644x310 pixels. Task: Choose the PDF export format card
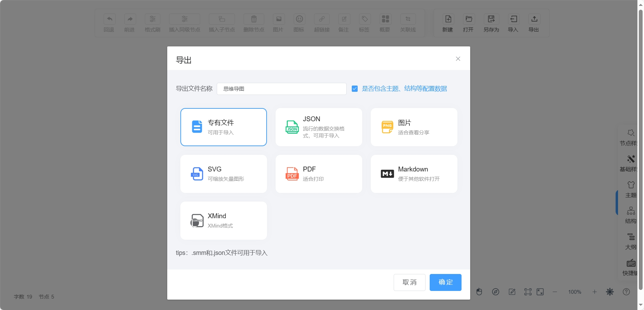tap(319, 174)
